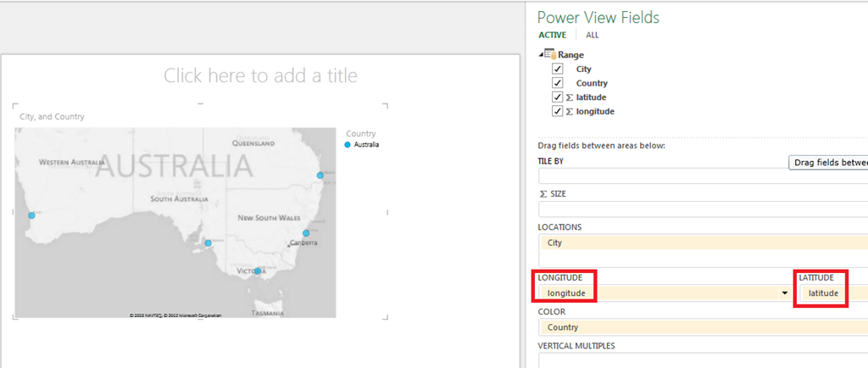
Task: Select the Melbourne data point on map
Action: [x=258, y=270]
